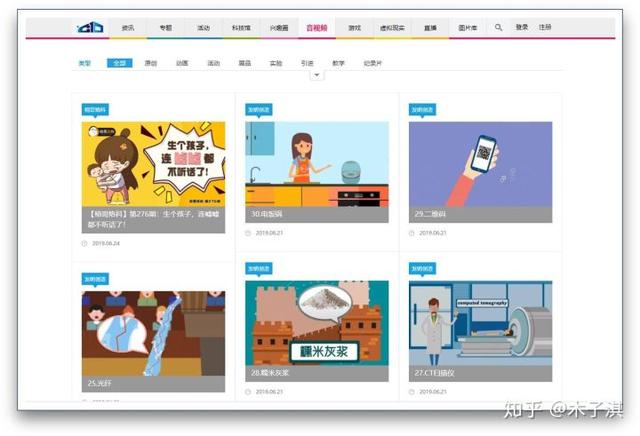Click the 类型 filter label
Image resolution: width=640 pixels, height=436 pixels.
coord(84,63)
